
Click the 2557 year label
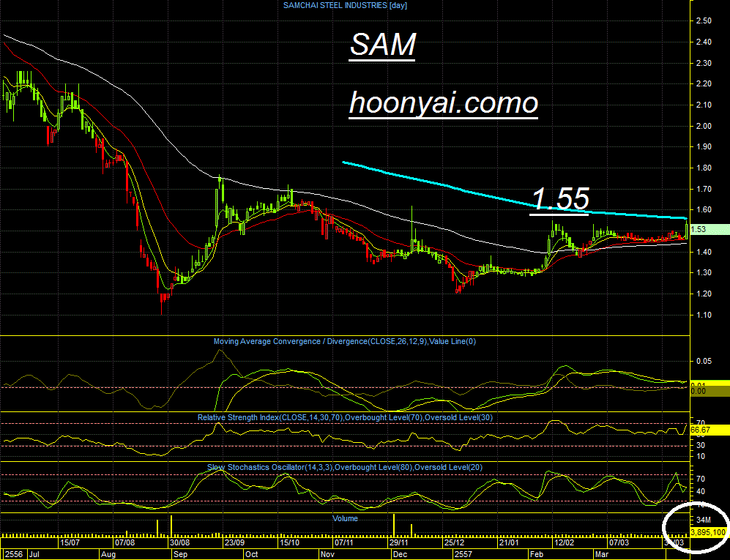pyautogui.click(x=463, y=554)
